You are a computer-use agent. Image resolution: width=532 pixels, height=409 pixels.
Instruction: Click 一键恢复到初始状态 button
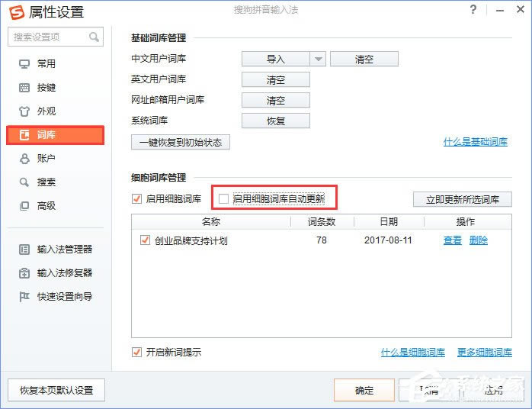pyautogui.click(x=181, y=142)
